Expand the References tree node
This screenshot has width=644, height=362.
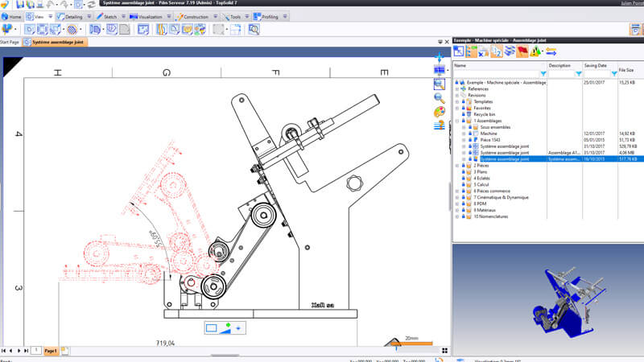click(x=456, y=88)
